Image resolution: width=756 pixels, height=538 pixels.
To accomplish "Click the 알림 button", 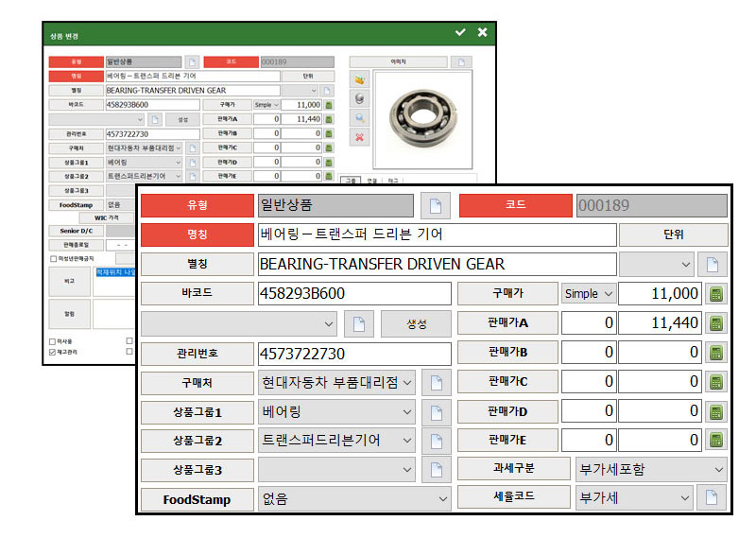I will [69, 314].
